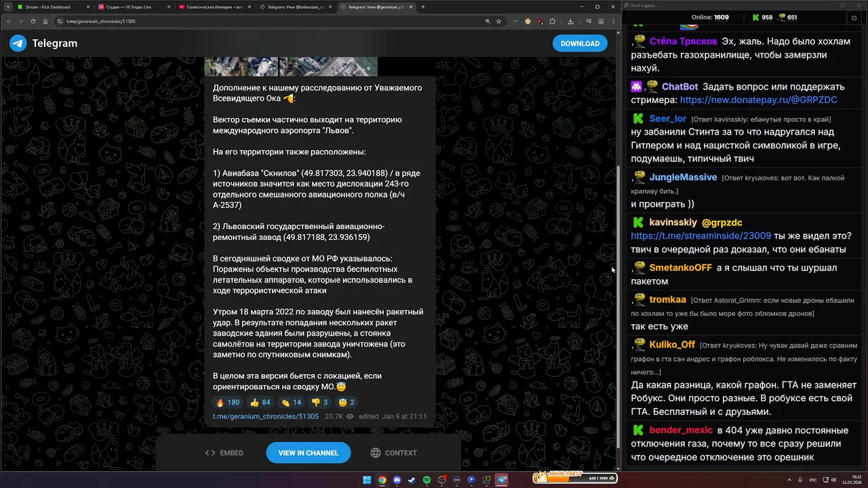Open the Chrome three-dot menu
The image size is (868, 488).
(612, 21)
